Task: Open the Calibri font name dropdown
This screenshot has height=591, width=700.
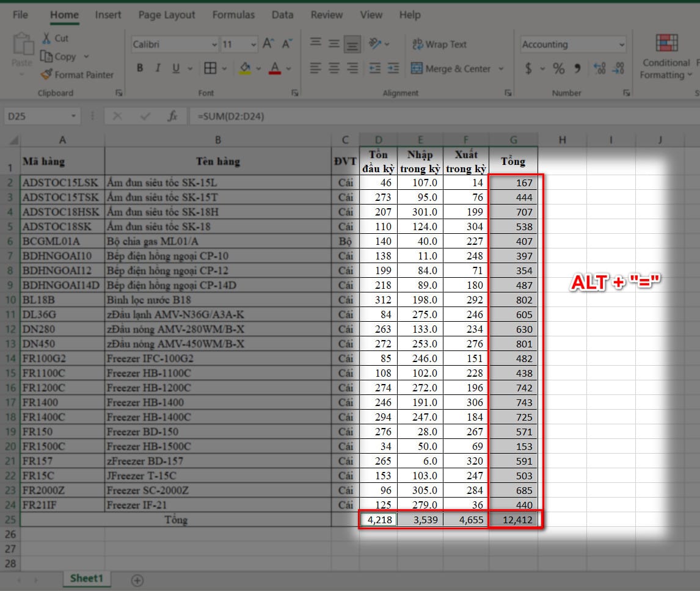Action: point(214,44)
